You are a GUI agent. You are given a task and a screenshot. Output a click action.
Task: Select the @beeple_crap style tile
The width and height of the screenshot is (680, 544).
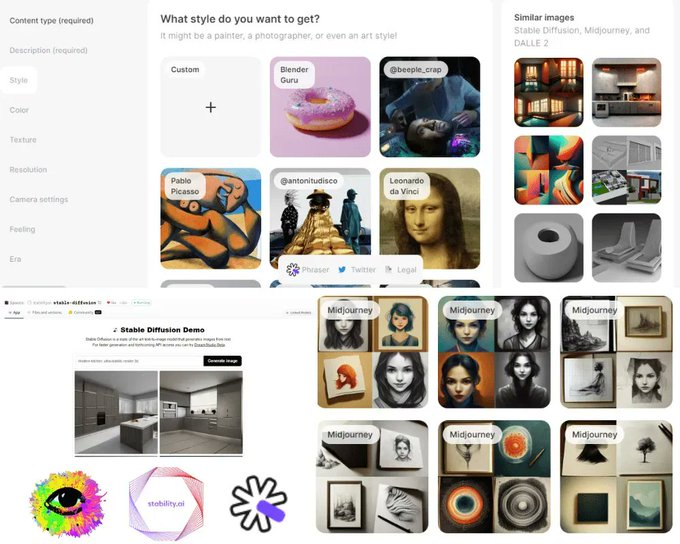point(430,107)
